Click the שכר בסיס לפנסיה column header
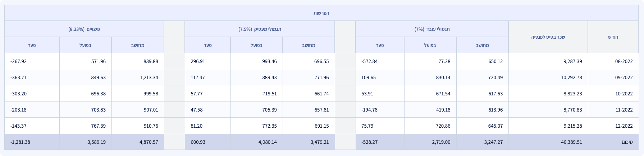Screen dimensions: 644x156 click(x=548, y=37)
